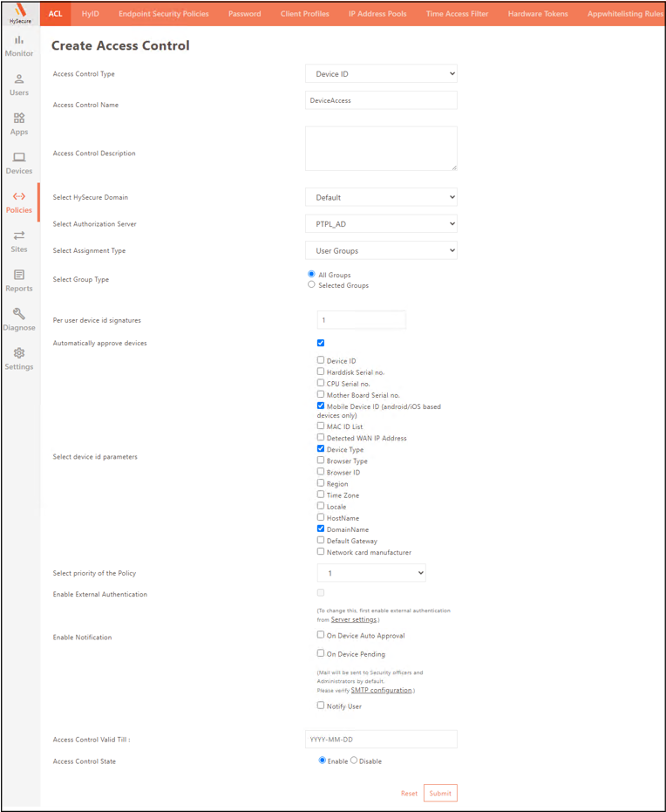Open the Hardware Tokens tab
The image size is (666, 812).
click(x=538, y=14)
